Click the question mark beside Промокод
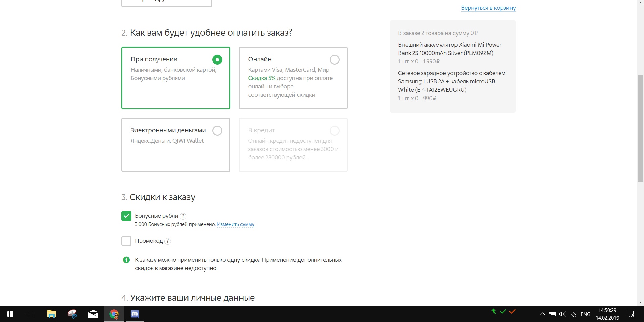 point(168,241)
